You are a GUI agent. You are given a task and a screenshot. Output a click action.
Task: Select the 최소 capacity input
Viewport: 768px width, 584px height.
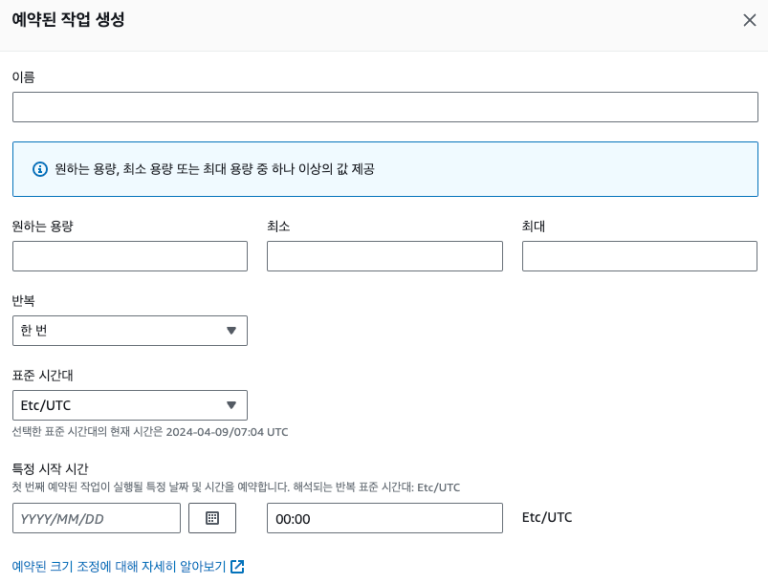[x=384, y=256]
